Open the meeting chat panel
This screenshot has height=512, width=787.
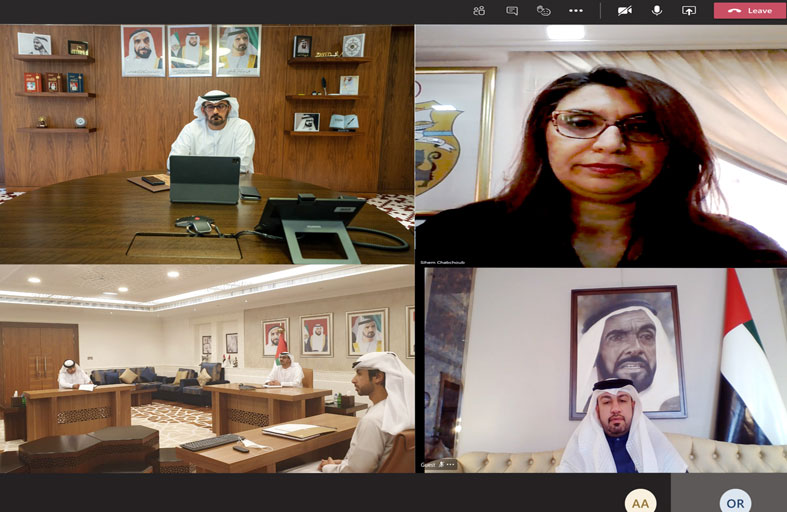(512, 10)
